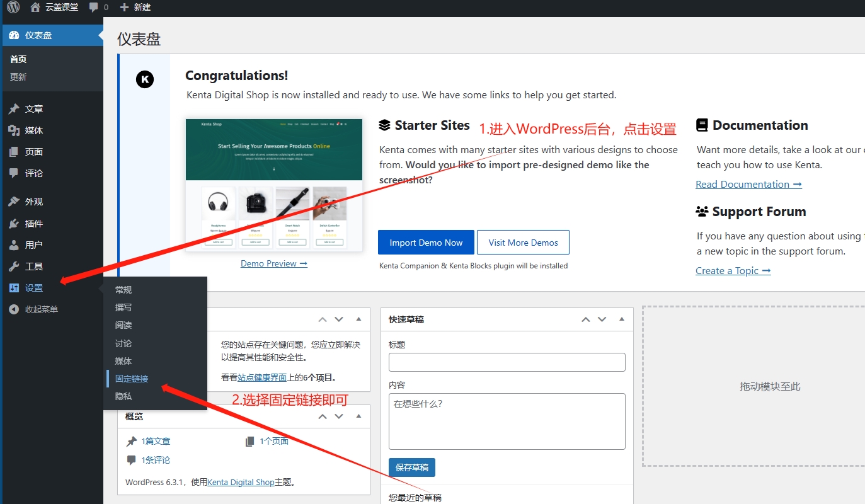Click the comment icon beside 1条评论
The height and width of the screenshot is (504, 865).
[x=132, y=460]
